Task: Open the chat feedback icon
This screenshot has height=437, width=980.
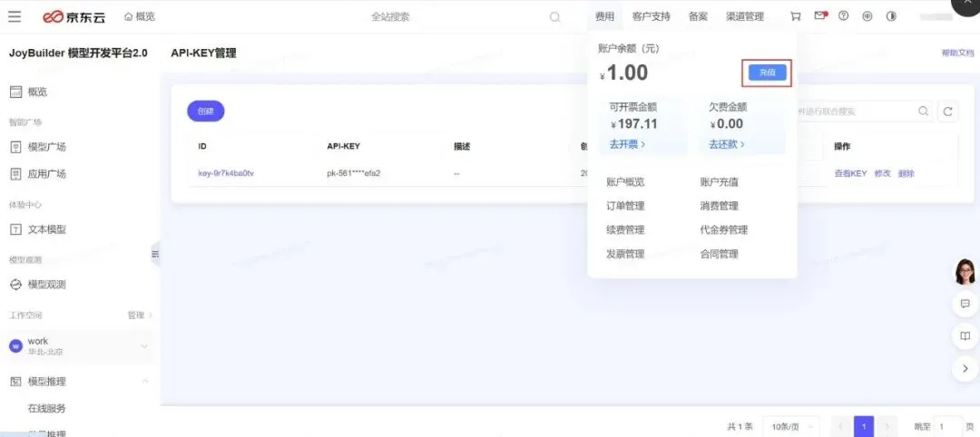Action: (x=965, y=304)
